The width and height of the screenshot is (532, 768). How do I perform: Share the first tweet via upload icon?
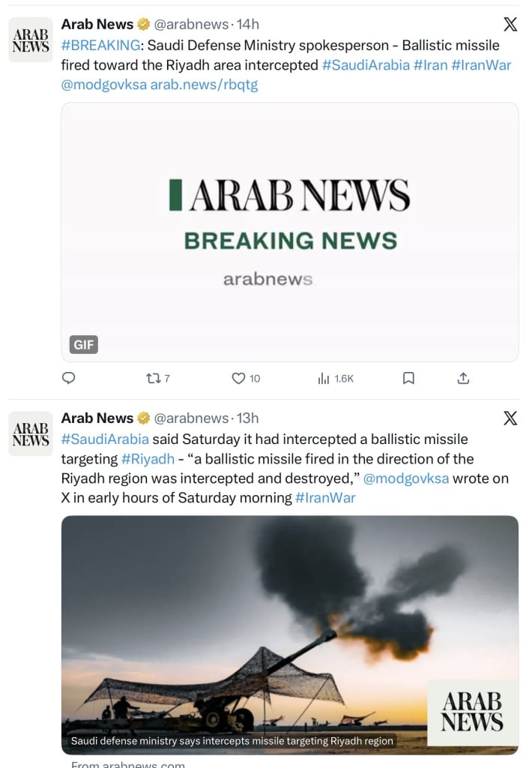(x=463, y=378)
